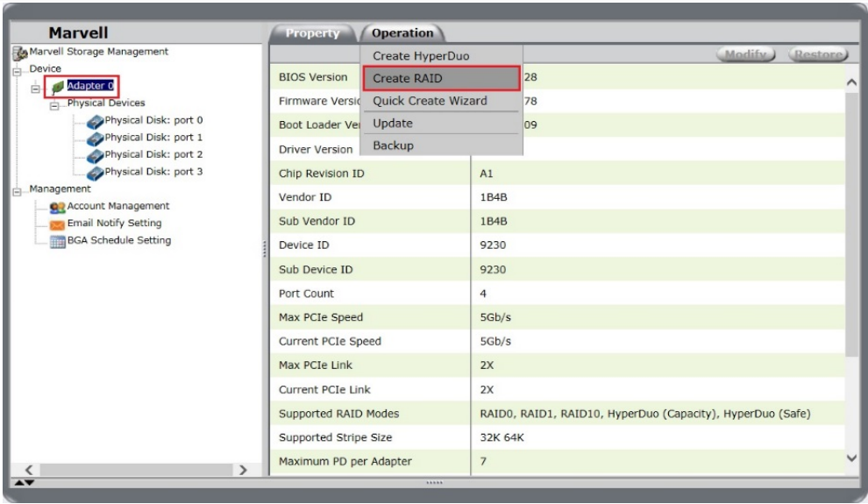Switch to the Property tab
The image size is (868, 504).
click(312, 33)
